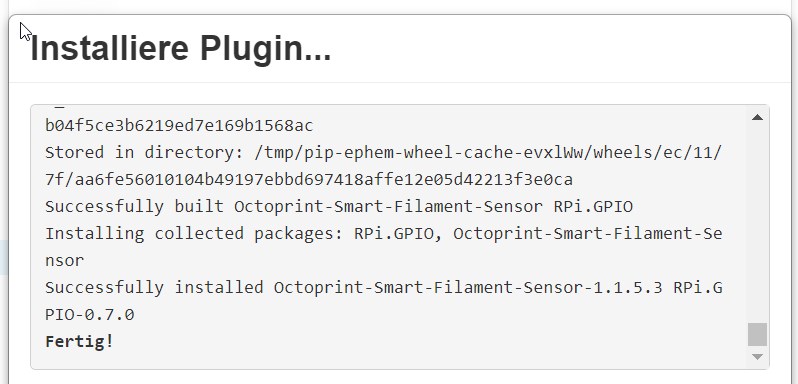Screen dimensions: 798x384
Task: Click the line starting with 7f/aa6fe56
Action: tap(309, 179)
